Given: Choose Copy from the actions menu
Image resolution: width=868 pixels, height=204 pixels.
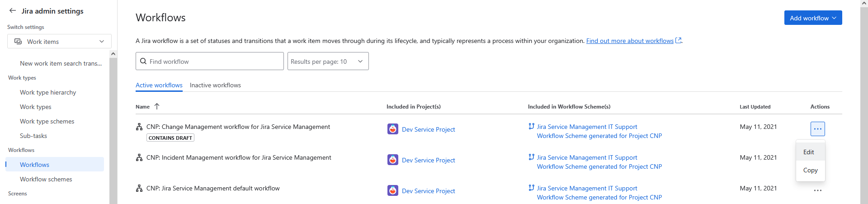Looking at the screenshot, I should (x=810, y=171).
